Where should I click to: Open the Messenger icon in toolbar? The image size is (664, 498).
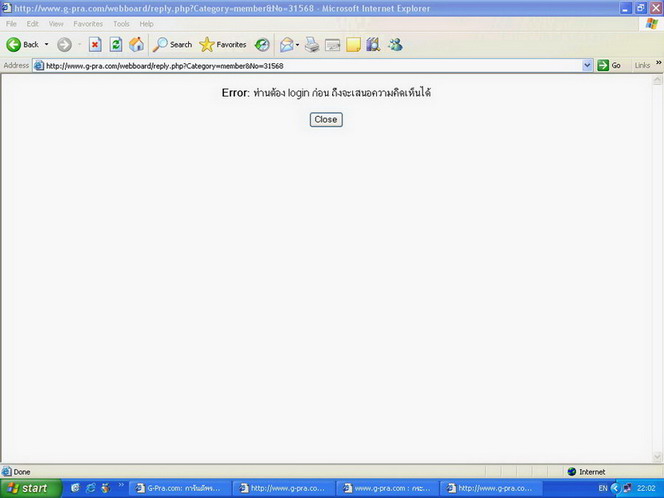[395, 44]
